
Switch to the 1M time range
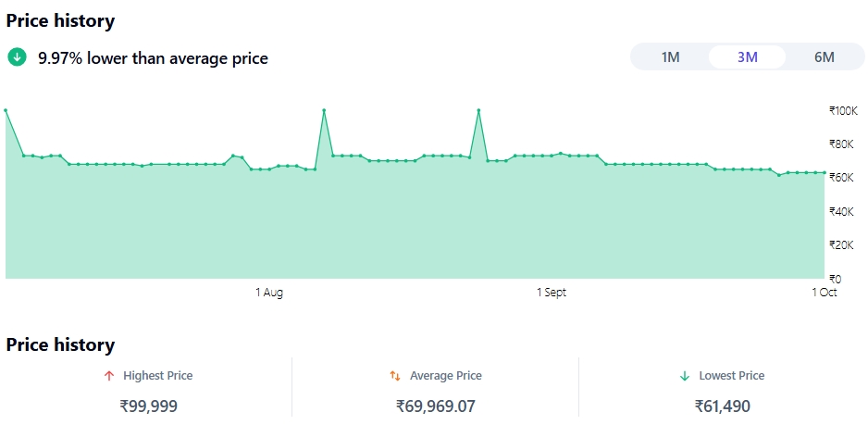[x=670, y=57]
